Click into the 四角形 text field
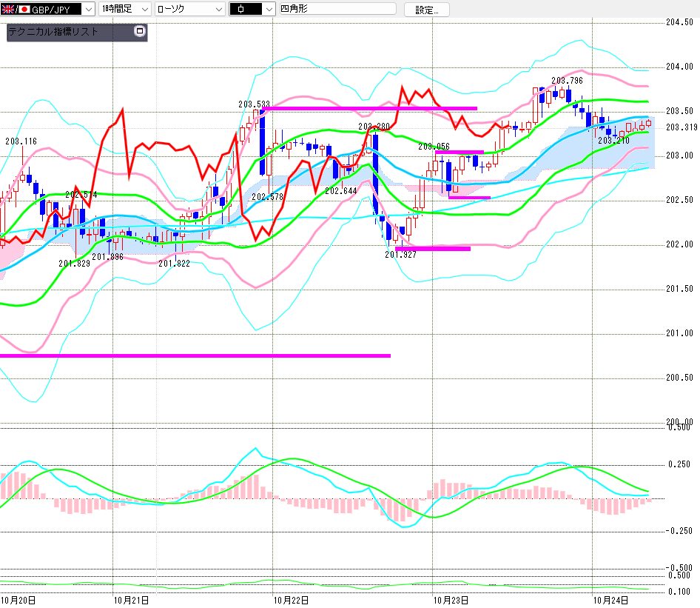Viewport: 700px width, 608px height. 333,10
